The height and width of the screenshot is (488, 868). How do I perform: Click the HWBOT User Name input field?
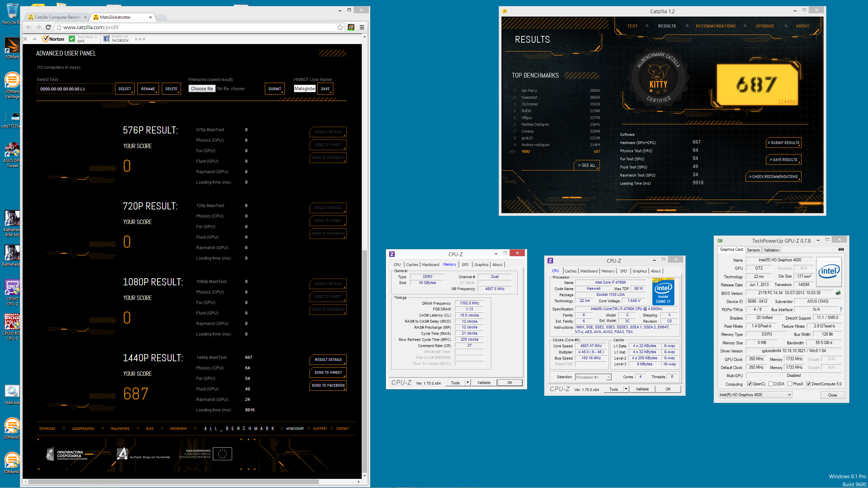[x=305, y=88]
